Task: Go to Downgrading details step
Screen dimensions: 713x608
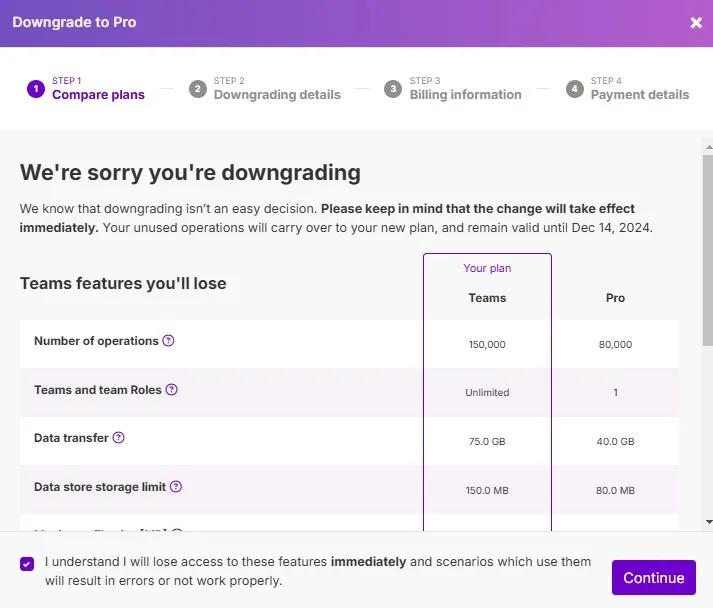Action: pyautogui.click(x=277, y=95)
